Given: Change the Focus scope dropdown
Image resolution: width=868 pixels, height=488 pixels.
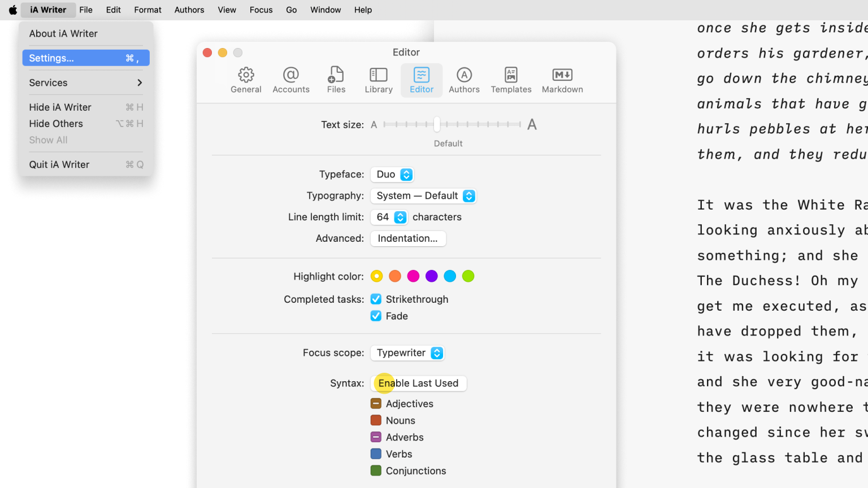Looking at the screenshot, I should (407, 352).
